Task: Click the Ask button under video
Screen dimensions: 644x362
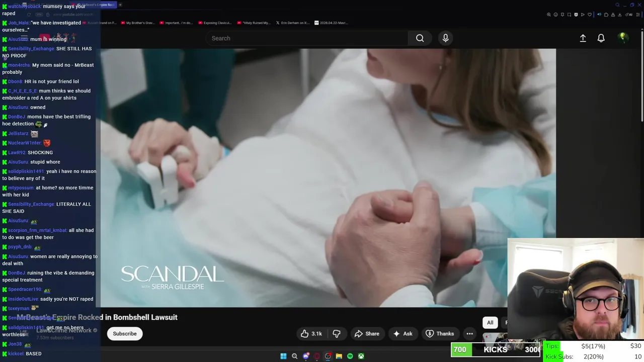Action: [403, 333]
